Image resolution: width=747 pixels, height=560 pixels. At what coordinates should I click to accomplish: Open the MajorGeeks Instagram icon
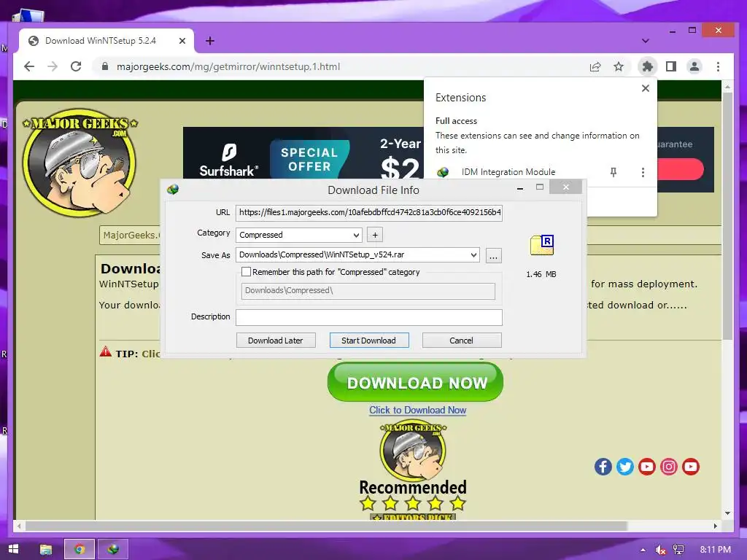coord(669,467)
